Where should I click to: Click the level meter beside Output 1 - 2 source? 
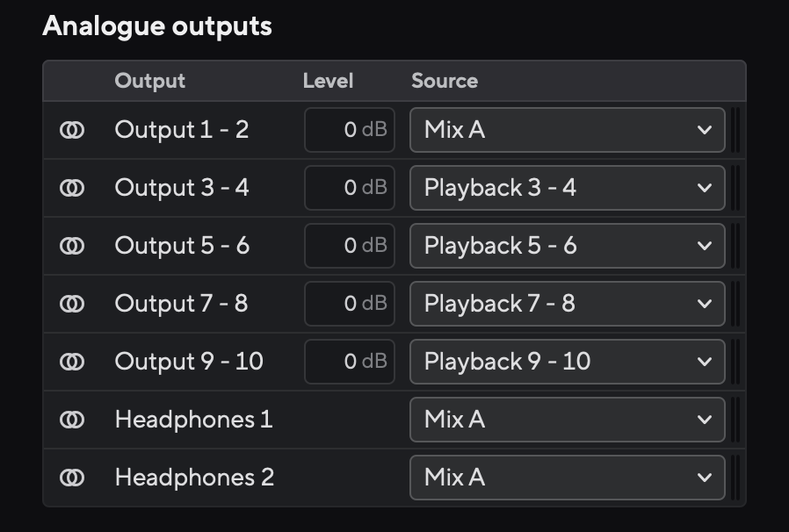click(x=735, y=130)
